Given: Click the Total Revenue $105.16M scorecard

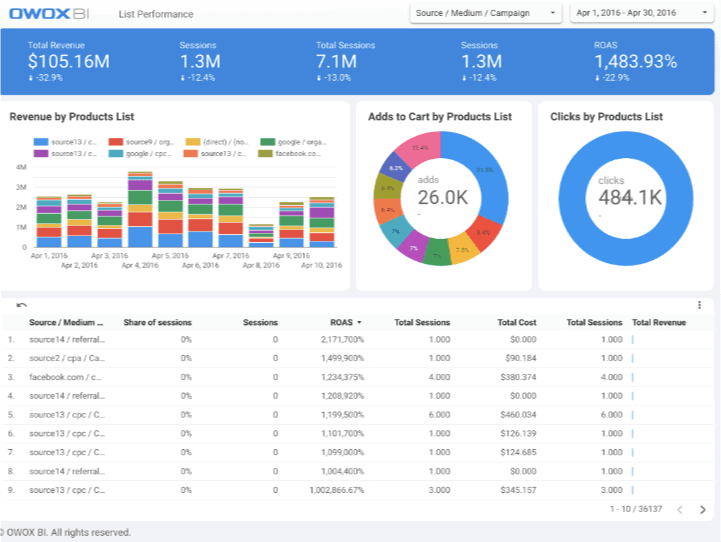Looking at the screenshot, I should pos(69,61).
